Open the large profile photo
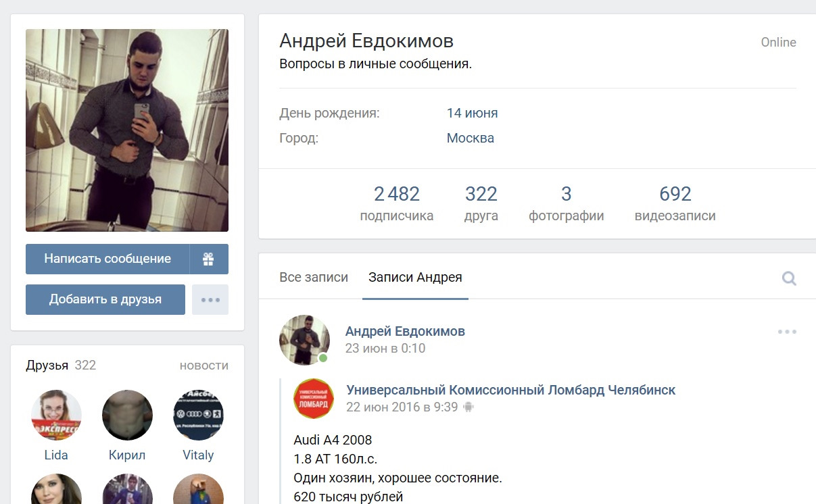The height and width of the screenshot is (504, 816). (127, 130)
